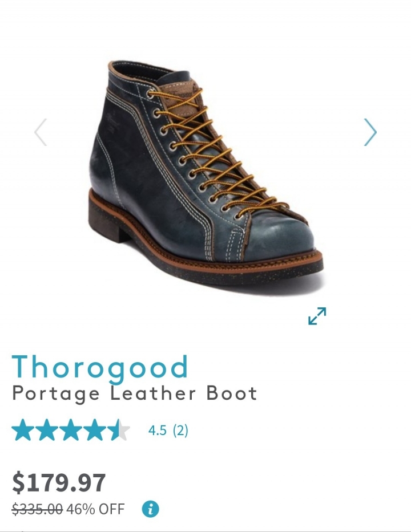
Task: Click the half-filled fifth star
Action: tap(119, 430)
